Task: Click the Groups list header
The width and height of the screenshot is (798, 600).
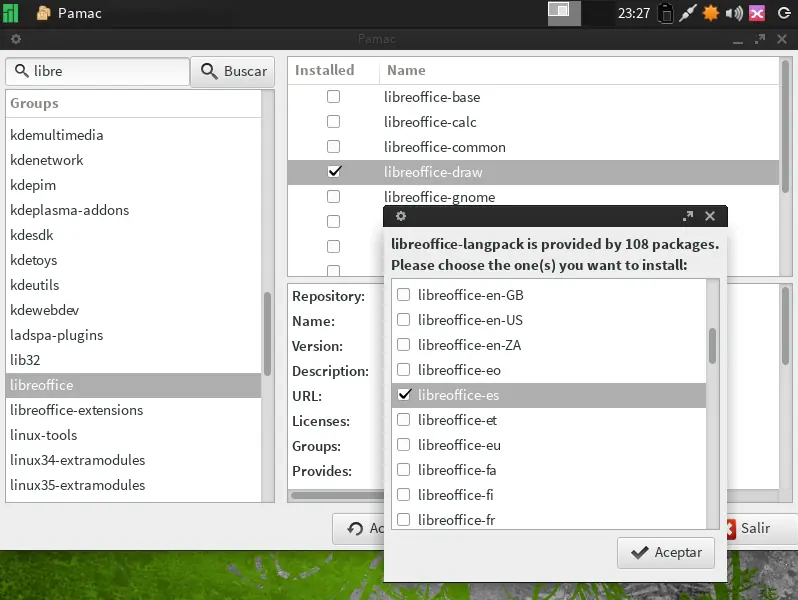Action: tap(133, 103)
